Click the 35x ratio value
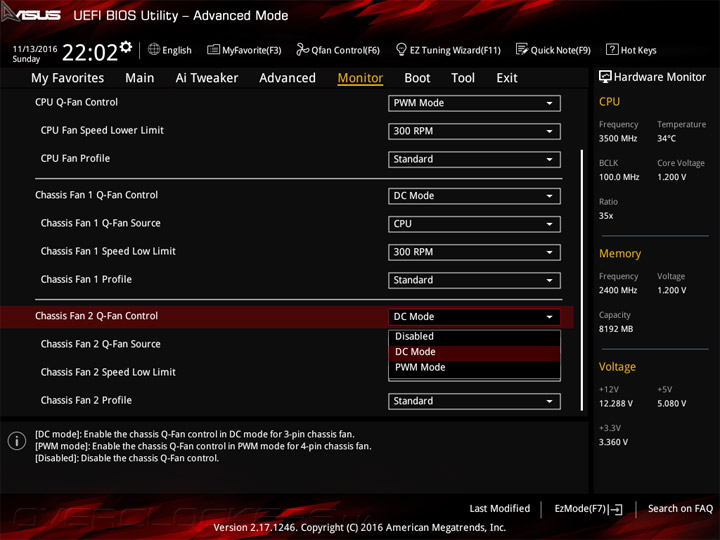Screen dimensions: 720x540 pos(606,216)
